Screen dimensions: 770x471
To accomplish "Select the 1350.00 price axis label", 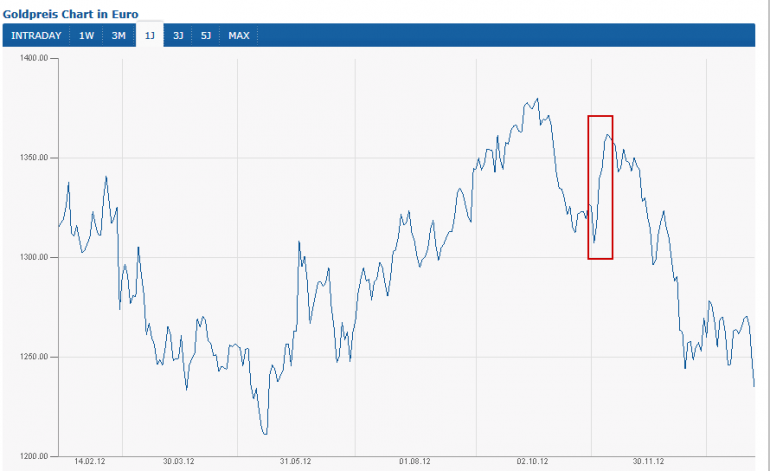I will coord(35,158).
